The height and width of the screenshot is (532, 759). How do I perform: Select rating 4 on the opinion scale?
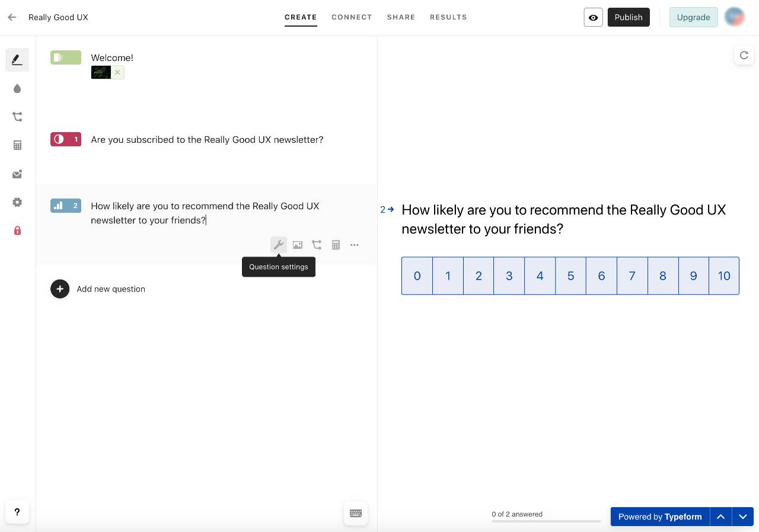point(540,275)
